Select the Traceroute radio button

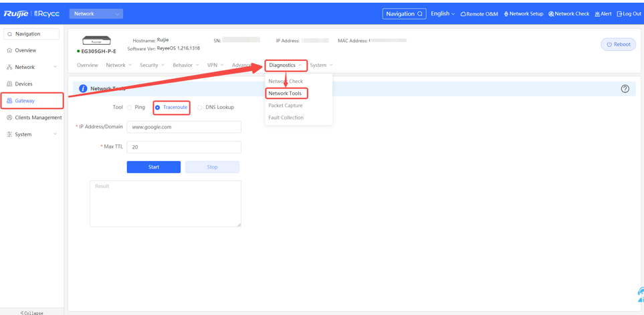coord(158,107)
